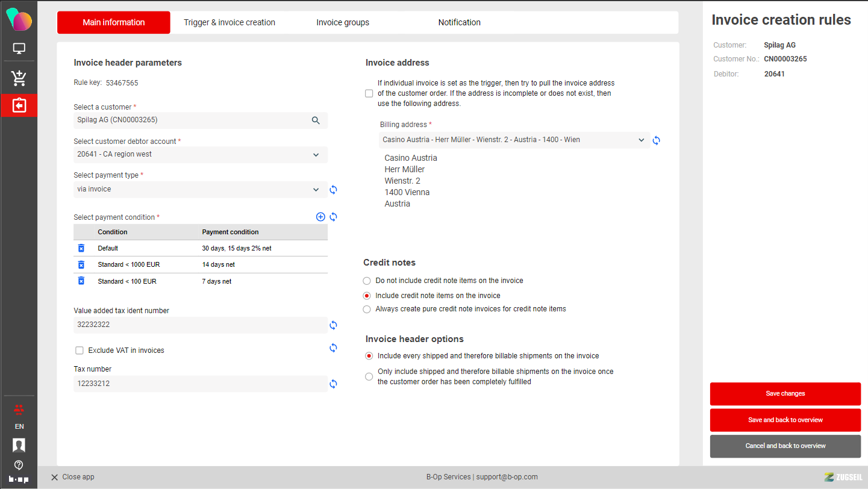Switch to Trigger & invoice creation tab
This screenshot has width=868, height=489.
click(229, 22)
